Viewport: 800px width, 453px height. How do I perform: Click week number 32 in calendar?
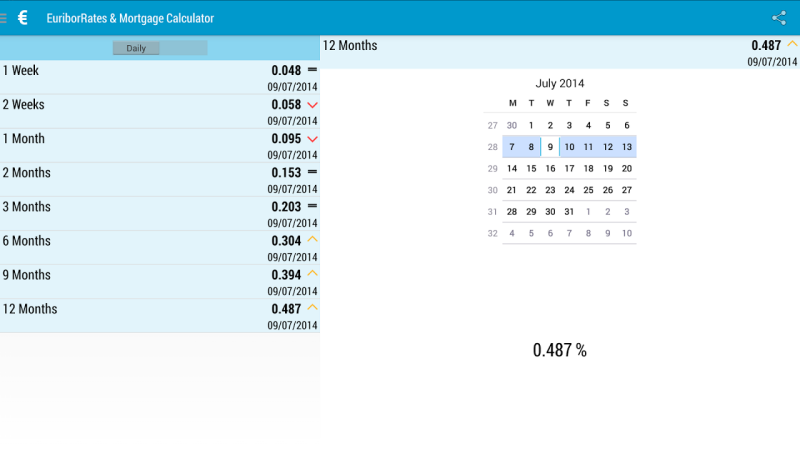pos(492,234)
